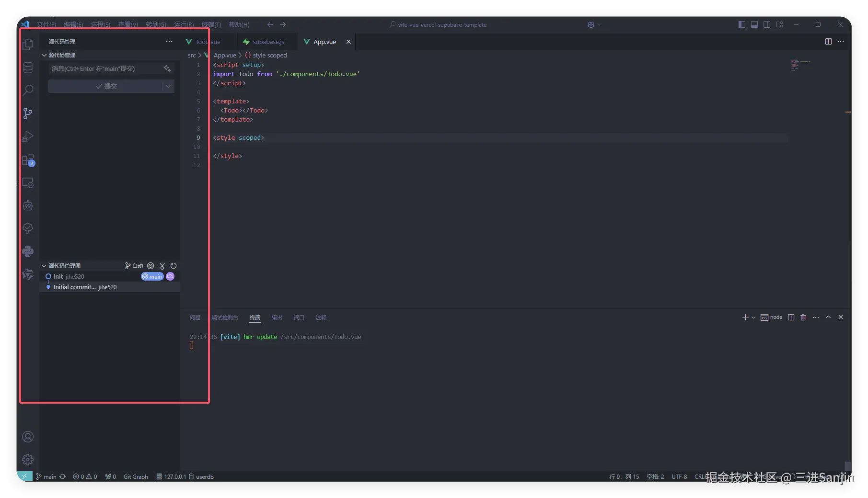Open the Remote Explorer view
The image size is (868, 498).
(28, 182)
